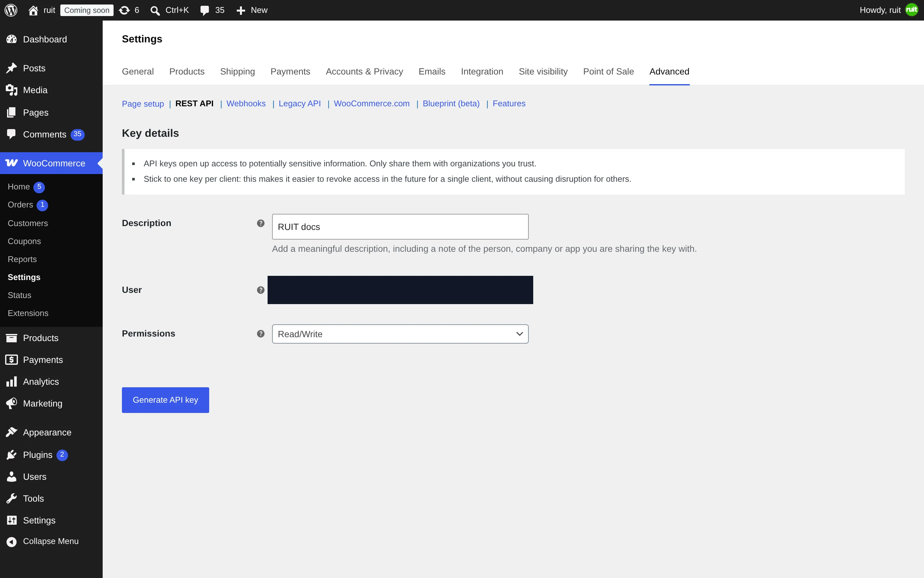Open the Site visibility tab
The width and height of the screenshot is (924, 578).
click(543, 72)
